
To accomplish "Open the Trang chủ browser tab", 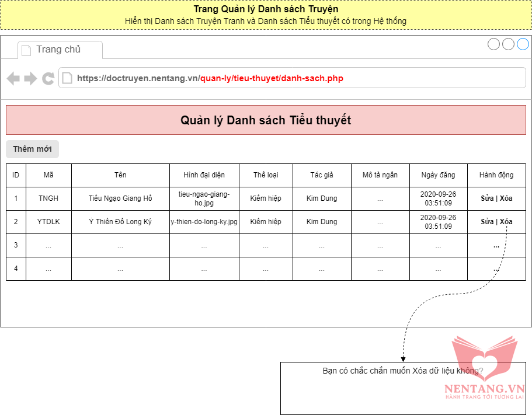I will click(x=59, y=50).
